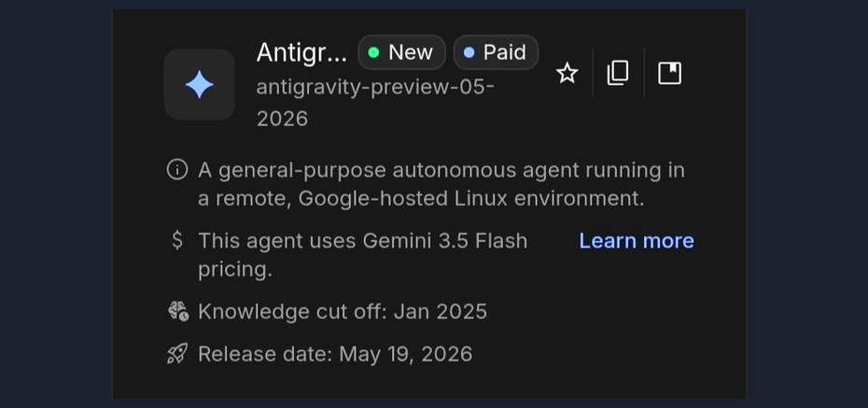Screen dimensions: 868x408
Task: Click the Knowledge cut off: Jan 2025 text
Action: tap(343, 312)
